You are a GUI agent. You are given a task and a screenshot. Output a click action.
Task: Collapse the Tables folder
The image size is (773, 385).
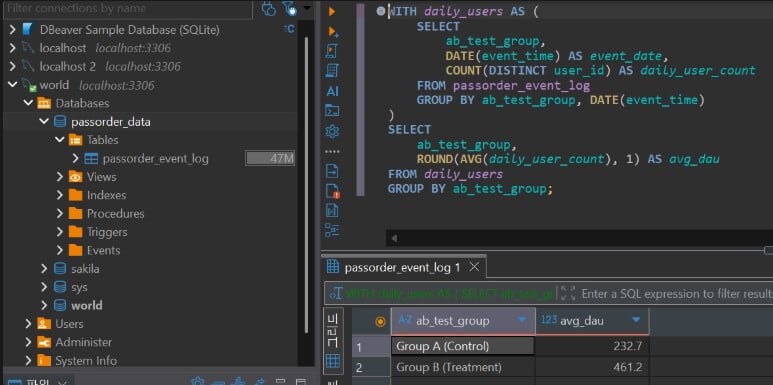pos(60,140)
